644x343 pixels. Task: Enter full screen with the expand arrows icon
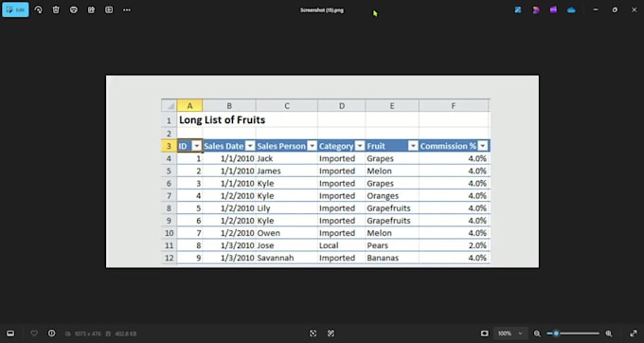point(634,334)
